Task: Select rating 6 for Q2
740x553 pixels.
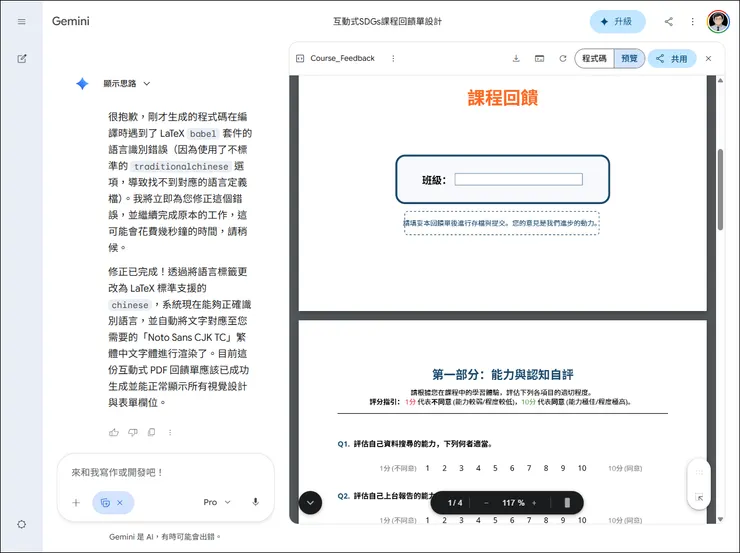Action: pyautogui.click(x=512, y=520)
